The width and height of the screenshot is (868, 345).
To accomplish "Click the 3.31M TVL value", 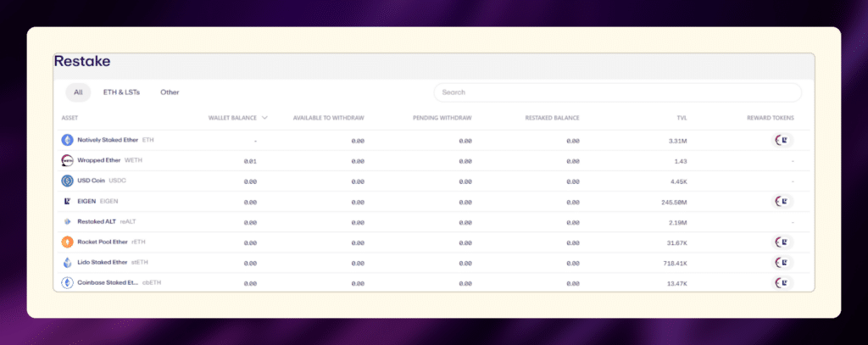I will pos(677,142).
